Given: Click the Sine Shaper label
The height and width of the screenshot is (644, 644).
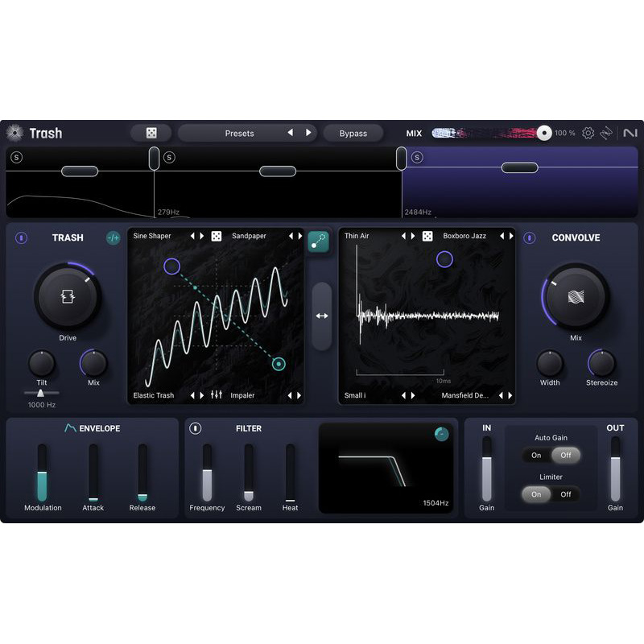Looking at the screenshot, I should coord(152,236).
